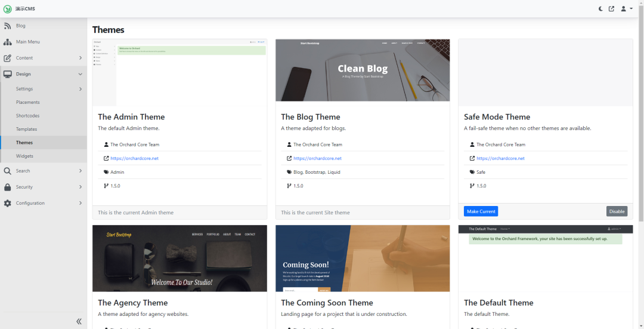Click the 演示CMS logo icon
This screenshot has height=329, width=644.
click(7, 8)
